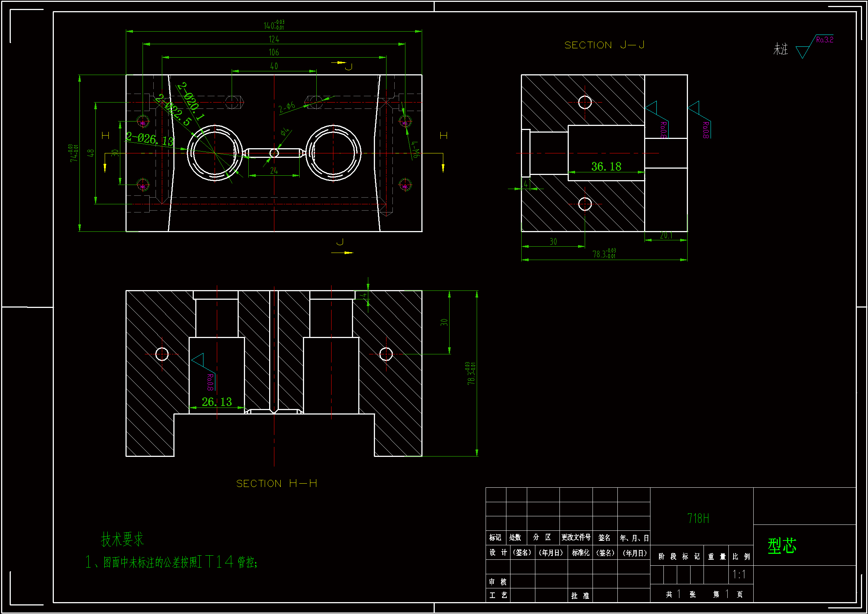
Task: Select the left large circle in top view
Action: point(215,153)
